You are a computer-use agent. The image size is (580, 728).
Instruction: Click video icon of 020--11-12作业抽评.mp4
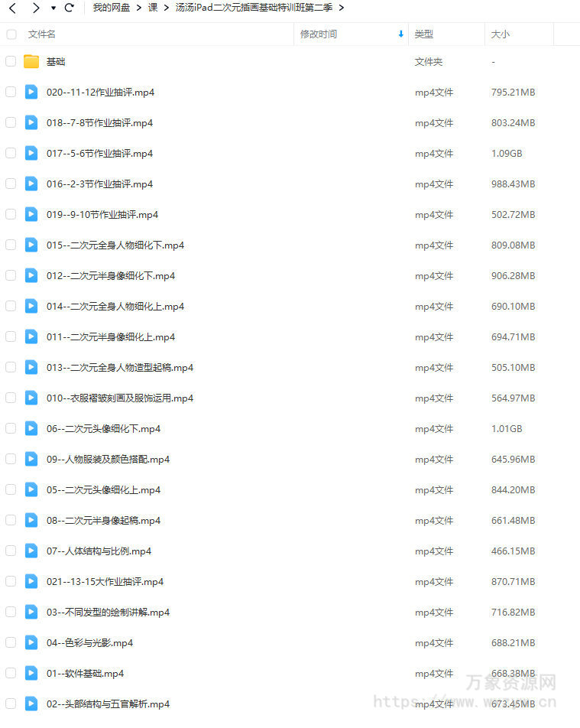pyautogui.click(x=31, y=92)
